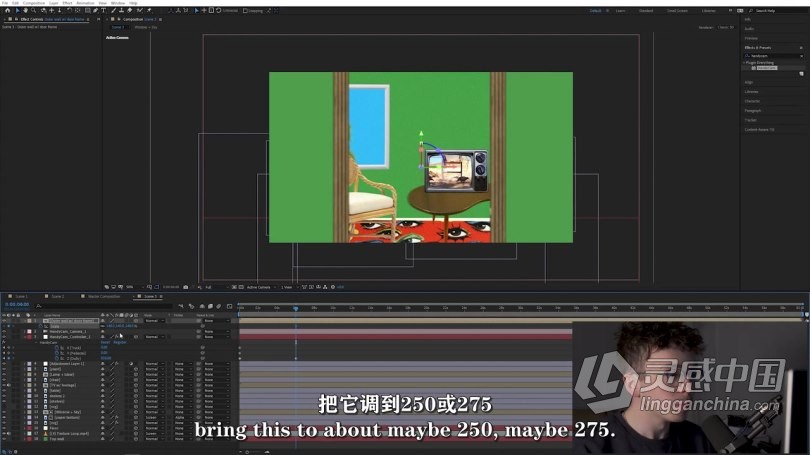Hide shy layers timeline switch

(x=201, y=306)
